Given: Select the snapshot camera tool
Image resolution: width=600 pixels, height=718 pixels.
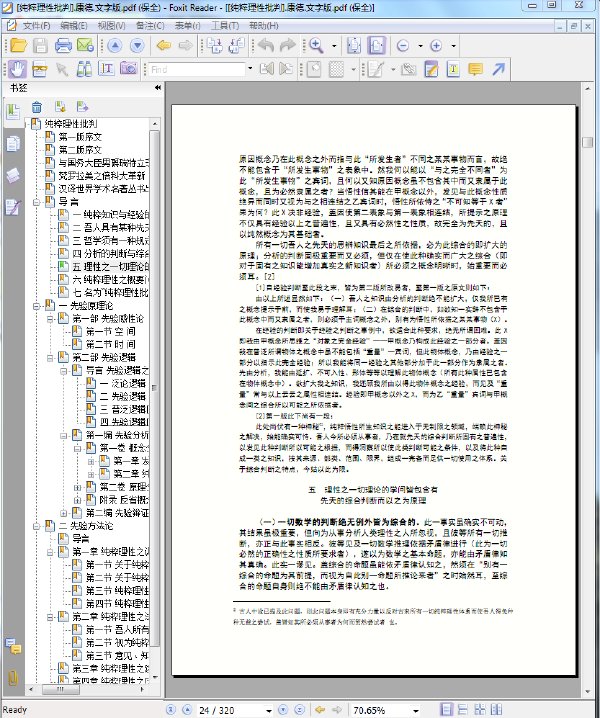Looking at the screenshot, I should click(x=129, y=69).
